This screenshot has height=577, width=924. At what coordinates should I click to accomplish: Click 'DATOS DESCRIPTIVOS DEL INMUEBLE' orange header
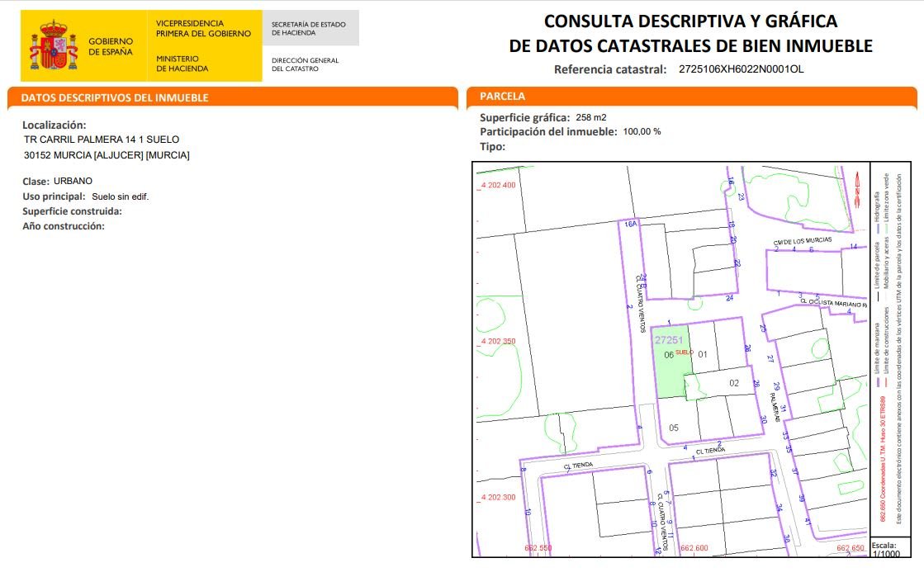232,98
